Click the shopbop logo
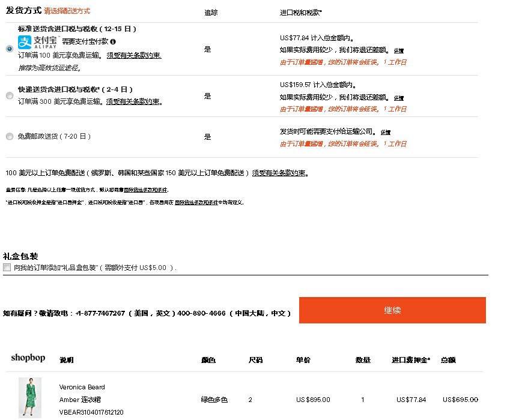The width and height of the screenshot is (507, 420). [28, 358]
